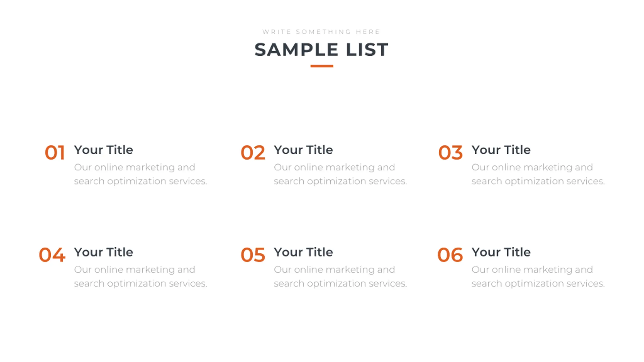The width and height of the screenshot is (644, 362).
Task: Click the orange number 02
Action: 253,153
